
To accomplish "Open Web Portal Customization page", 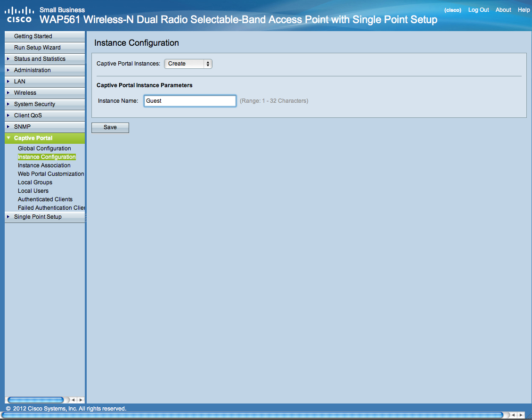I will pyautogui.click(x=51, y=174).
